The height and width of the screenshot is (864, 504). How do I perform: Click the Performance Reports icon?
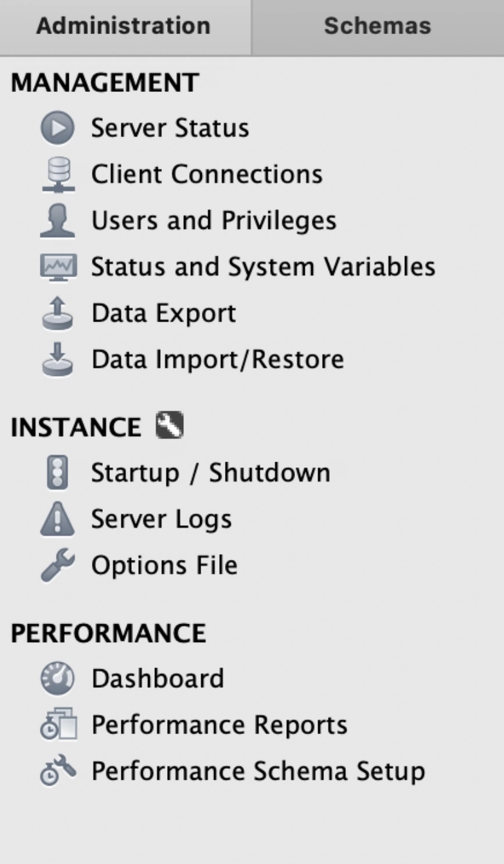[x=58, y=724]
